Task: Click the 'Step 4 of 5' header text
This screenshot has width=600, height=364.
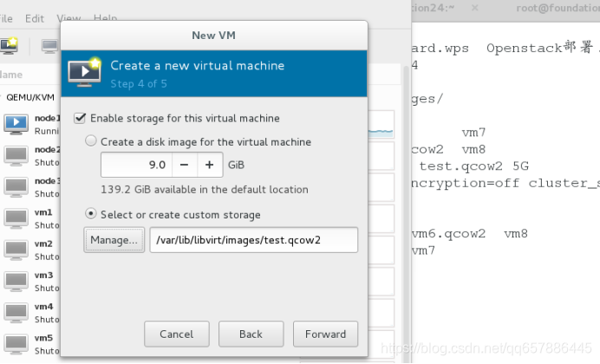Action: pos(139,84)
